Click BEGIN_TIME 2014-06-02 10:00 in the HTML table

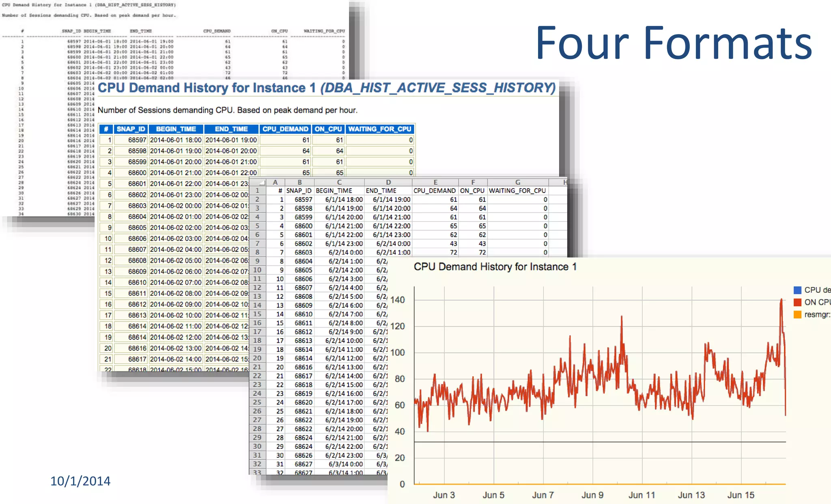pyautogui.click(x=176, y=315)
